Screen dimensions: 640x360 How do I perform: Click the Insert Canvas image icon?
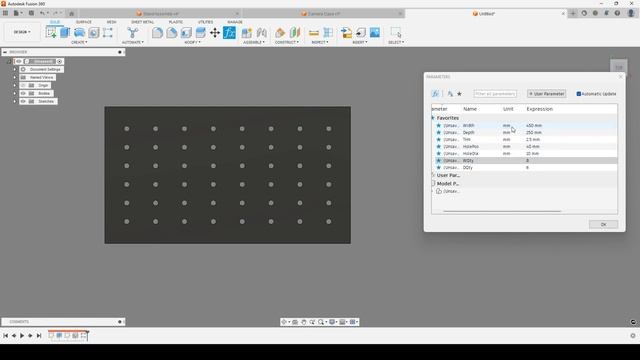pyautogui.click(x=375, y=33)
